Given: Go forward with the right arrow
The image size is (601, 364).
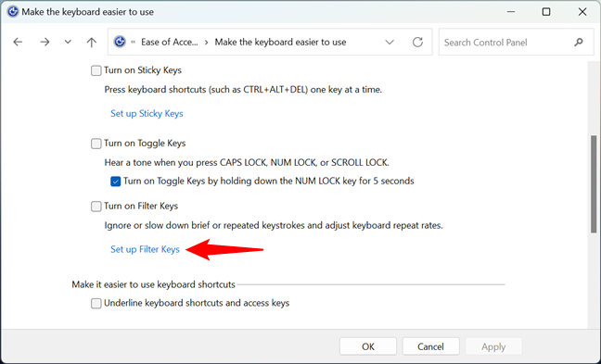Looking at the screenshot, I should [x=45, y=42].
